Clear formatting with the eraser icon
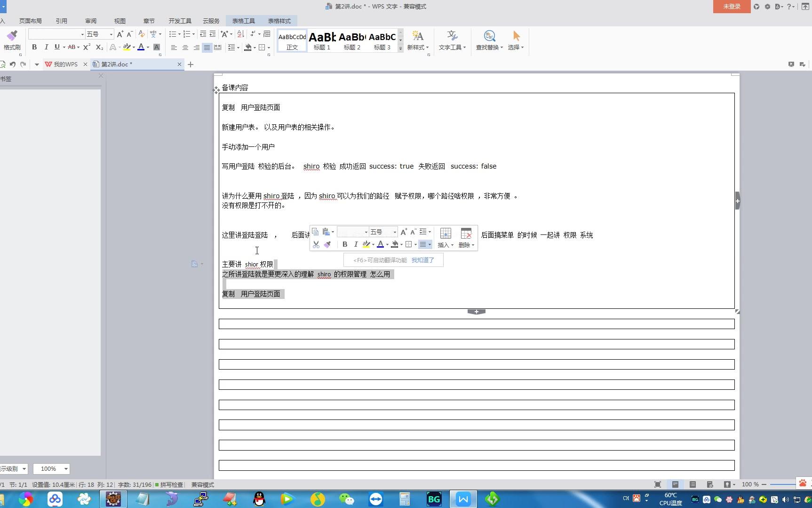Image resolution: width=812 pixels, height=508 pixels. click(x=141, y=34)
